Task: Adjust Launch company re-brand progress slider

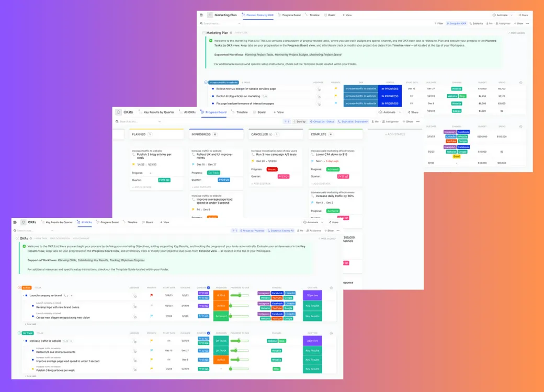Action: [x=240, y=295]
